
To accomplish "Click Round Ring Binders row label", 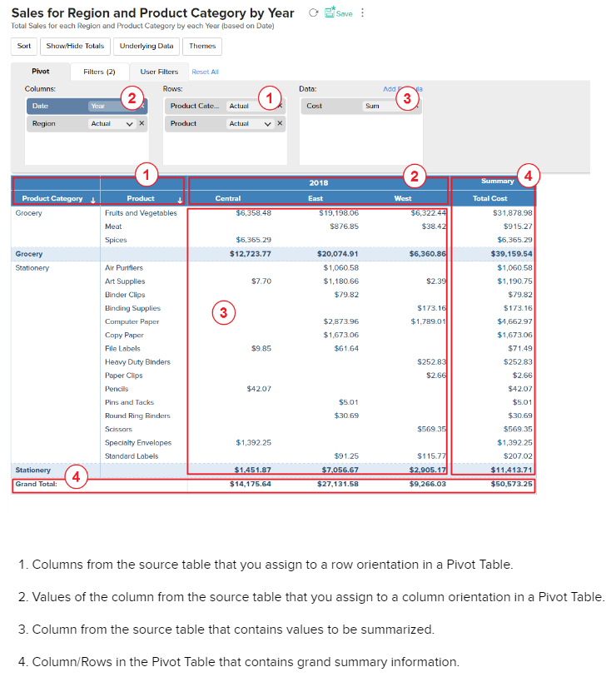I will coord(137,416).
